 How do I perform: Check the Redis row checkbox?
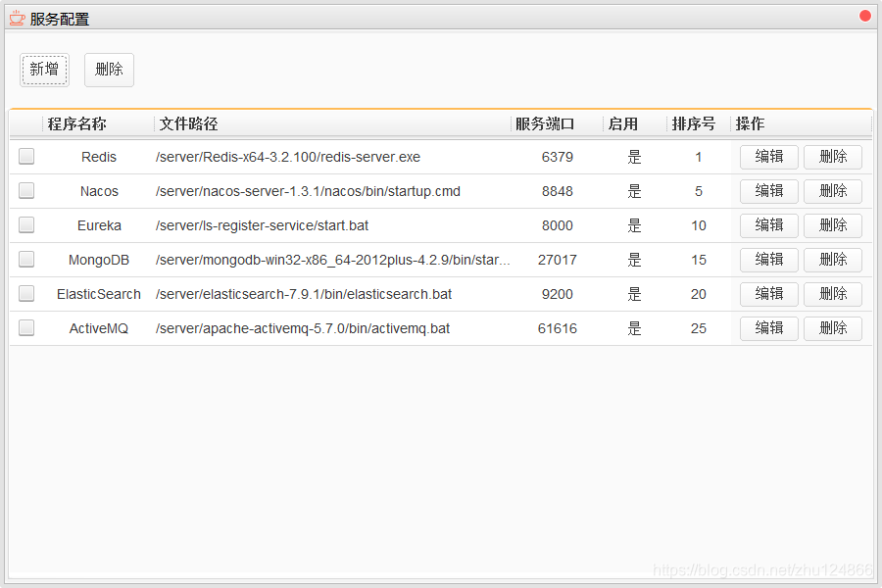click(x=26, y=157)
